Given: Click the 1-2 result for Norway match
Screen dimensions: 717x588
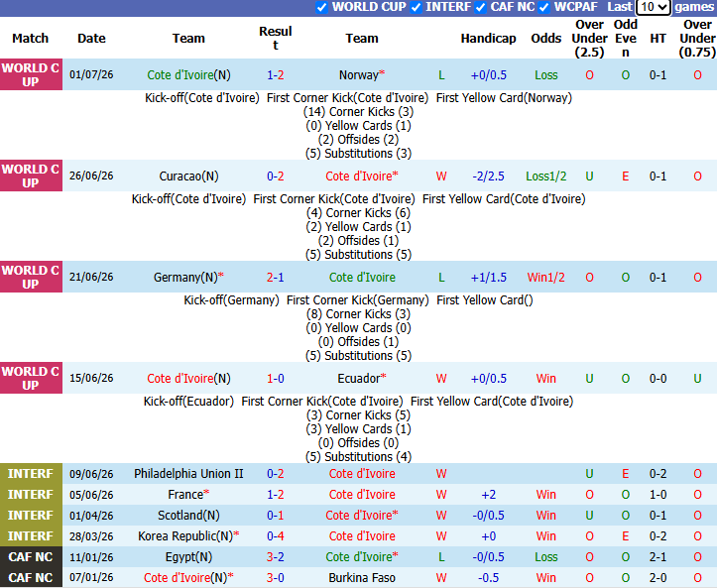Looking at the screenshot, I should (x=276, y=75).
